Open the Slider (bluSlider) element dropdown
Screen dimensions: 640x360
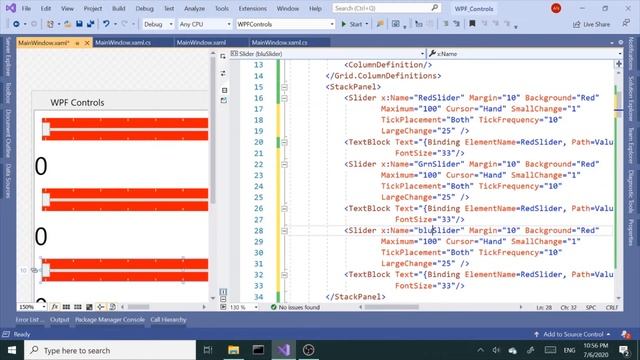[x=327, y=53]
